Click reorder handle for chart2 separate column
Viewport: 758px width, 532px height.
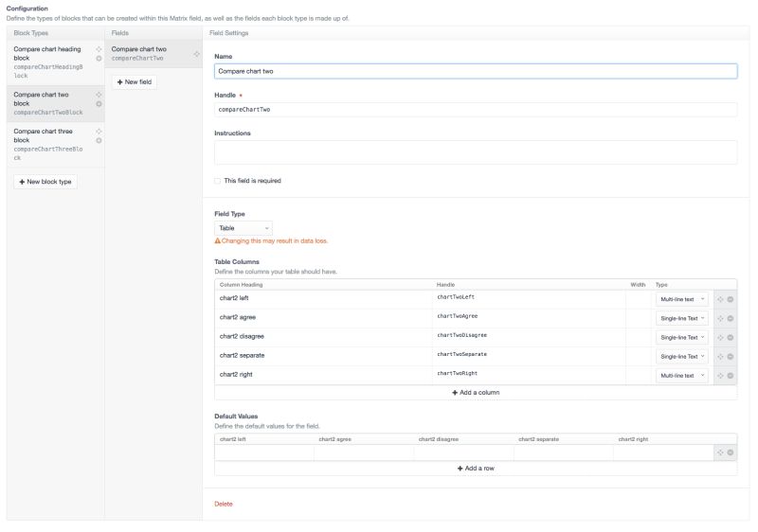click(720, 356)
